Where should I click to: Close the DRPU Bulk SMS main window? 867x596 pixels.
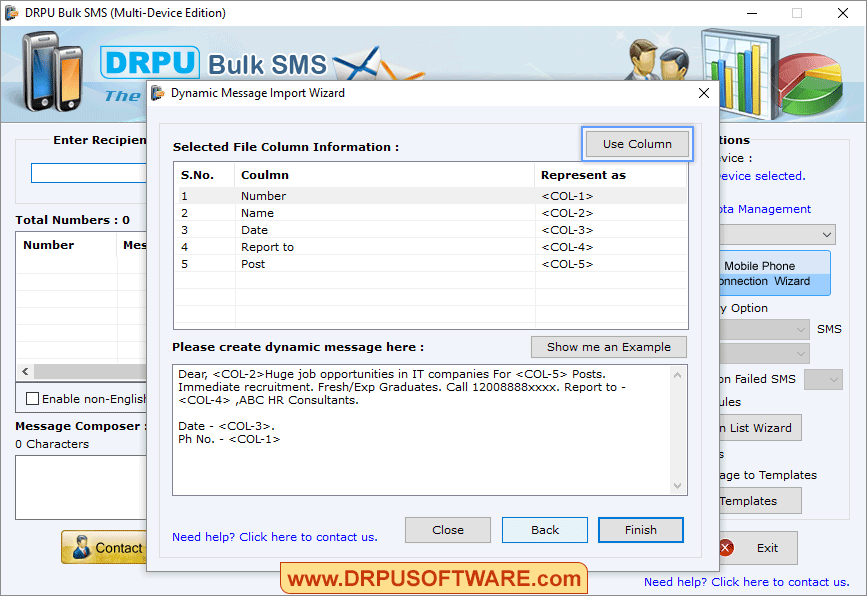[x=843, y=13]
